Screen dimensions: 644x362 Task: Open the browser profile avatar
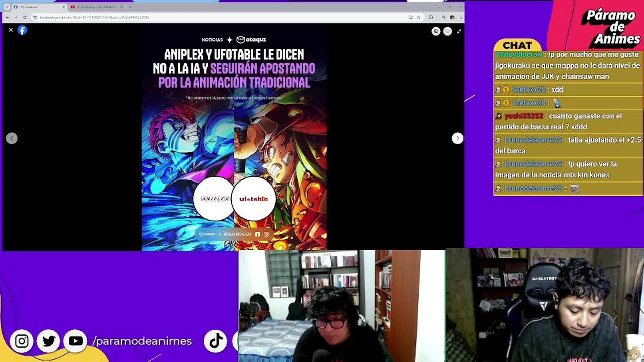pos(452,17)
